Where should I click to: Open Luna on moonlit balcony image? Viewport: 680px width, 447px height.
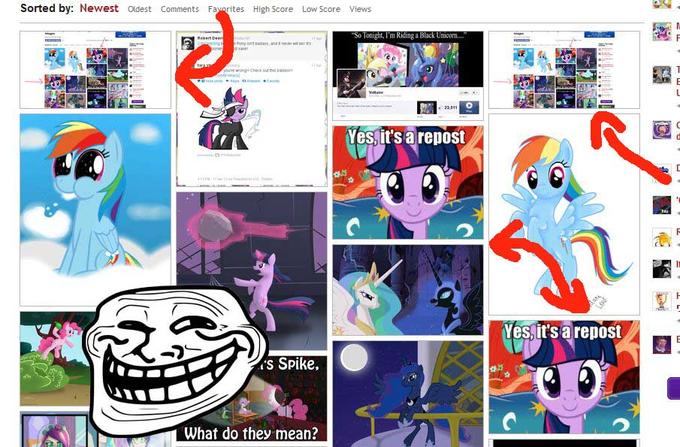[x=408, y=394]
